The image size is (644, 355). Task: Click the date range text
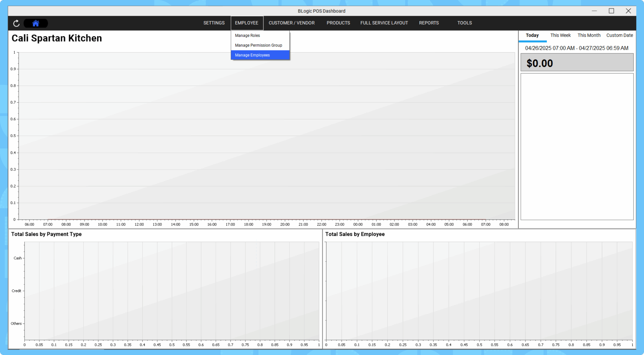coord(577,48)
